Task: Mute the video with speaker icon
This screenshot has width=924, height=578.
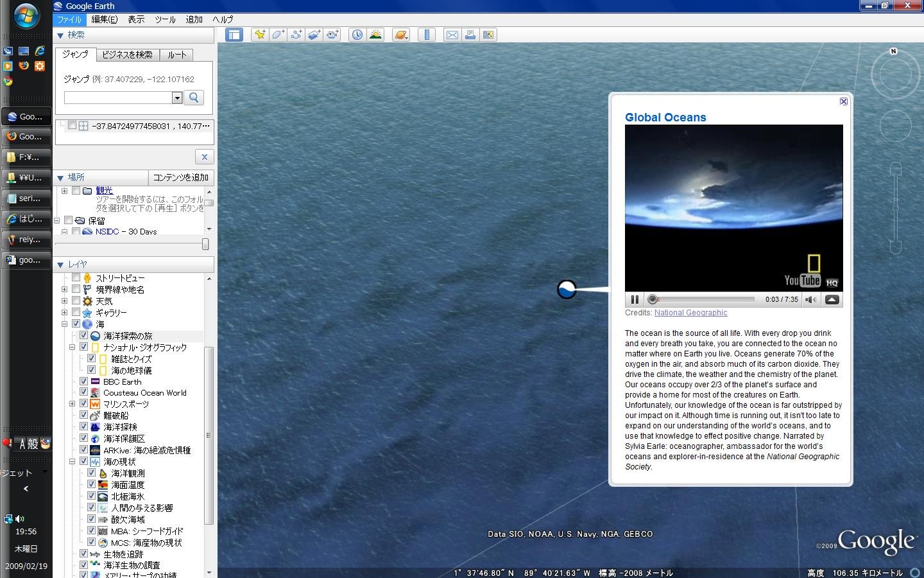Action: (811, 299)
